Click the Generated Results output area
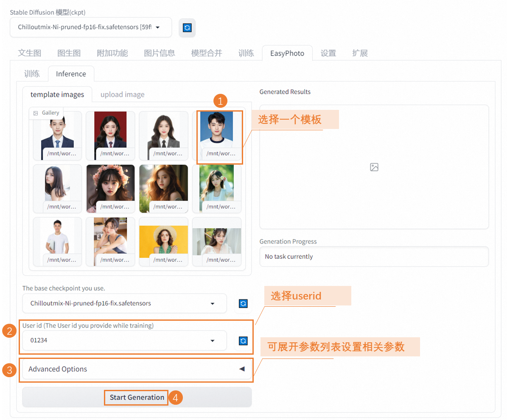The image size is (507, 420). (374, 167)
